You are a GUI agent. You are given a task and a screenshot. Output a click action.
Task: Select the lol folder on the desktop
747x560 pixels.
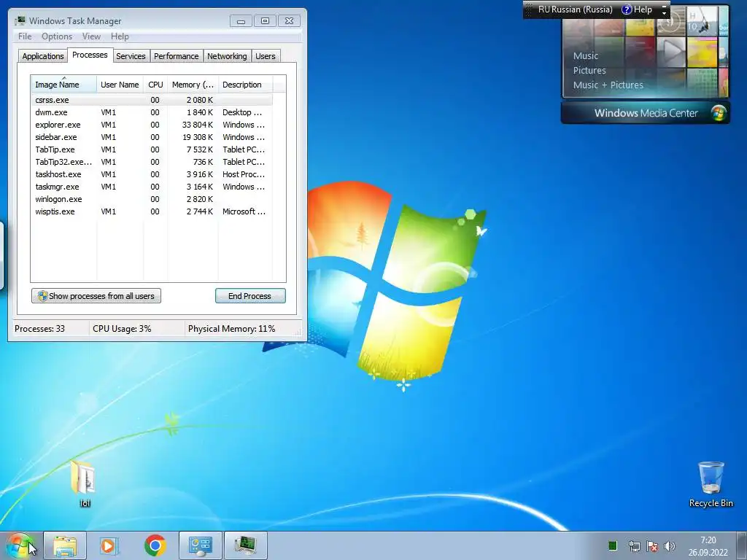pyautogui.click(x=85, y=484)
